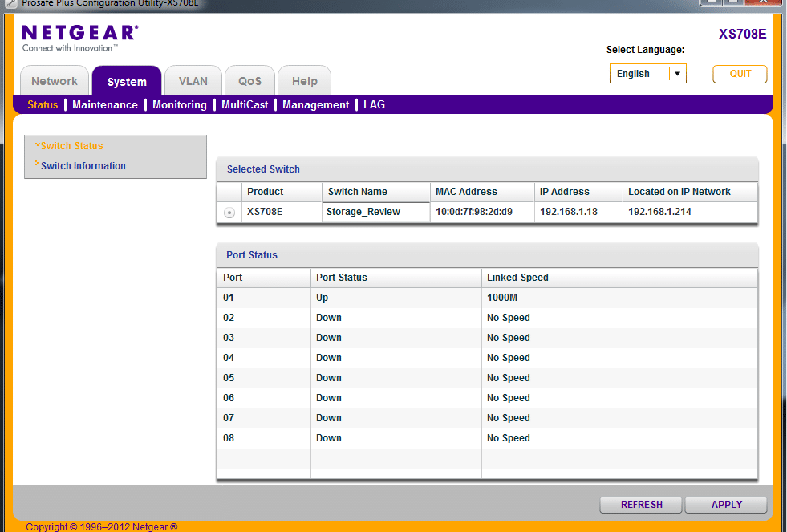This screenshot has height=532, width=787.
Task: Click IP address 192.168.1.18
Action: 569,212
